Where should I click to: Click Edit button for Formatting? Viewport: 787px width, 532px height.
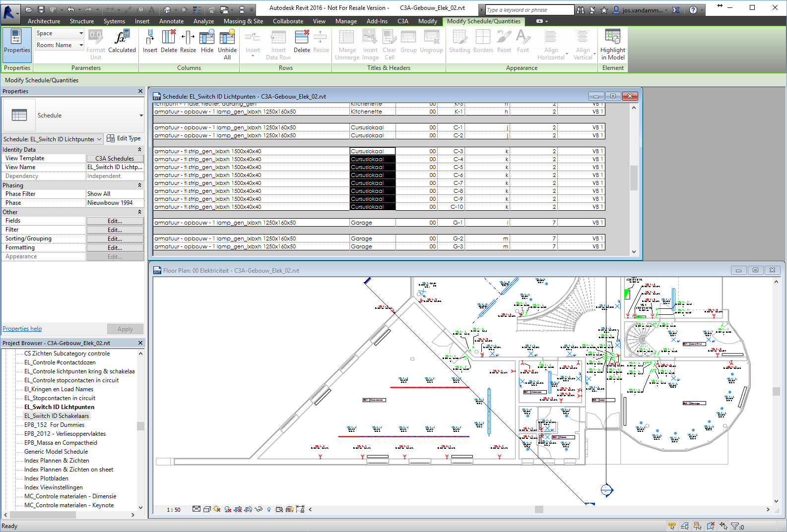(115, 248)
